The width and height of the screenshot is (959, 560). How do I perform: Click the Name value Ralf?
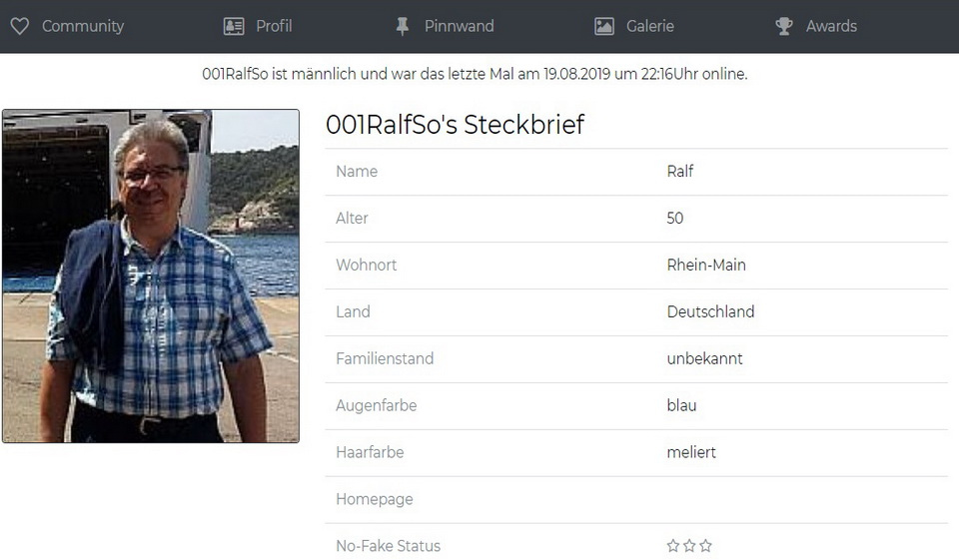pyautogui.click(x=680, y=171)
